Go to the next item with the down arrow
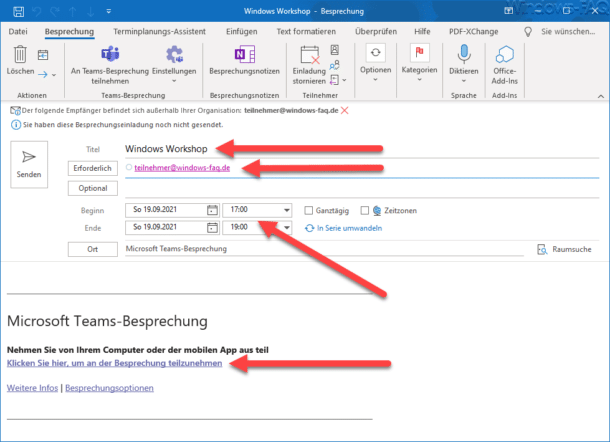610x442 pixels. 91,12
